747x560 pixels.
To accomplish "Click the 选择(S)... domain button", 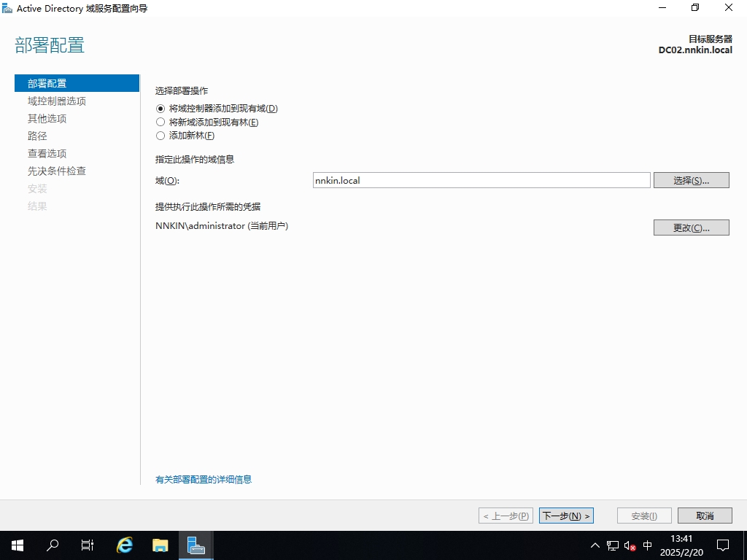I will pos(691,180).
